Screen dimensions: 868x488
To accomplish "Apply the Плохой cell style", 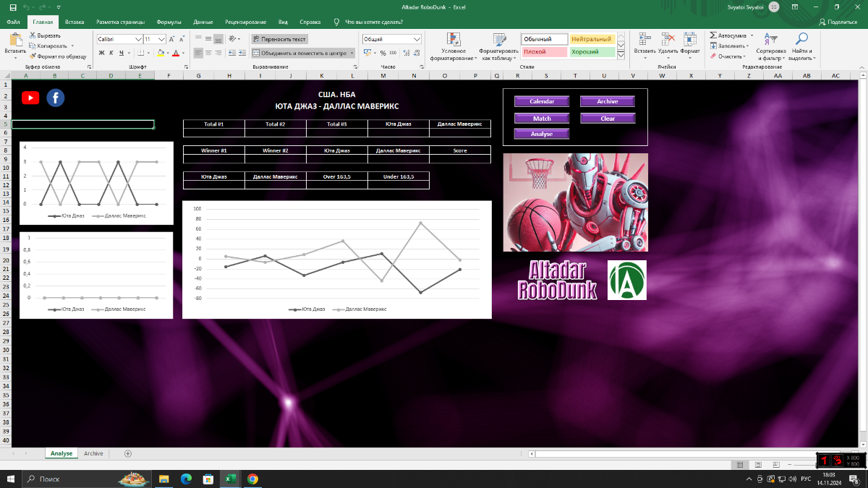I will [544, 52].
